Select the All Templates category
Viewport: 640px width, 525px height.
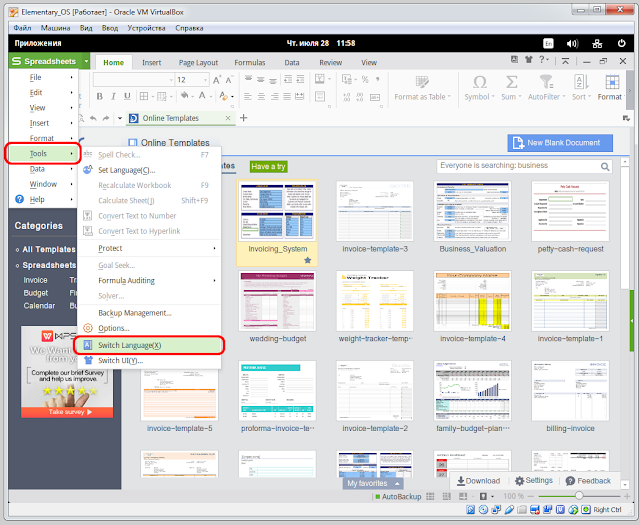click(x=49, y=249)
